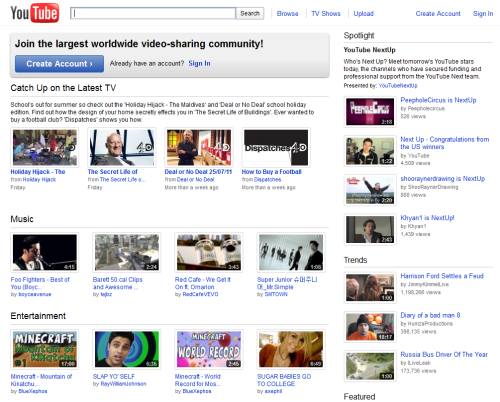Click Sign In in the banner
The width and height of the screenshot is (500, 402).
199,63
